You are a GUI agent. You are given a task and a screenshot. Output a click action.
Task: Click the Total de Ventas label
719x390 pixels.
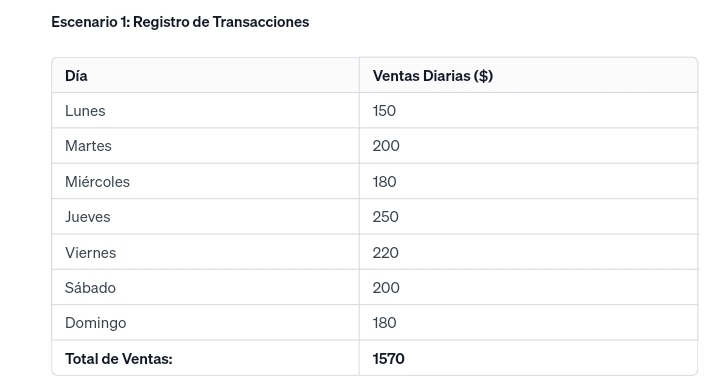point(119,359)
